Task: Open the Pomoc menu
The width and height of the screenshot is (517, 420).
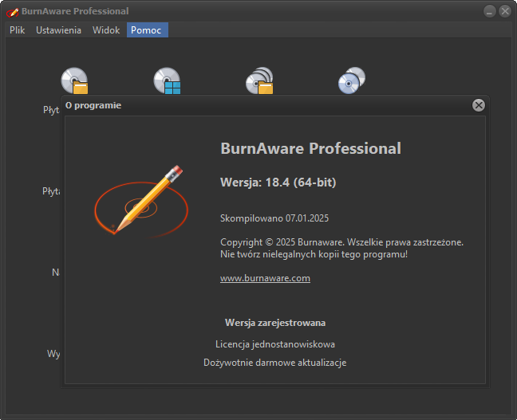Action: [x=148, y=30]
